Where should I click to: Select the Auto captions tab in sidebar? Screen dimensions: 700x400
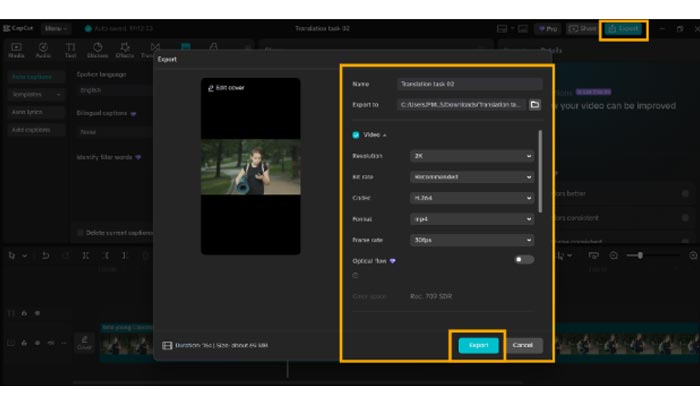click(34, 76)
